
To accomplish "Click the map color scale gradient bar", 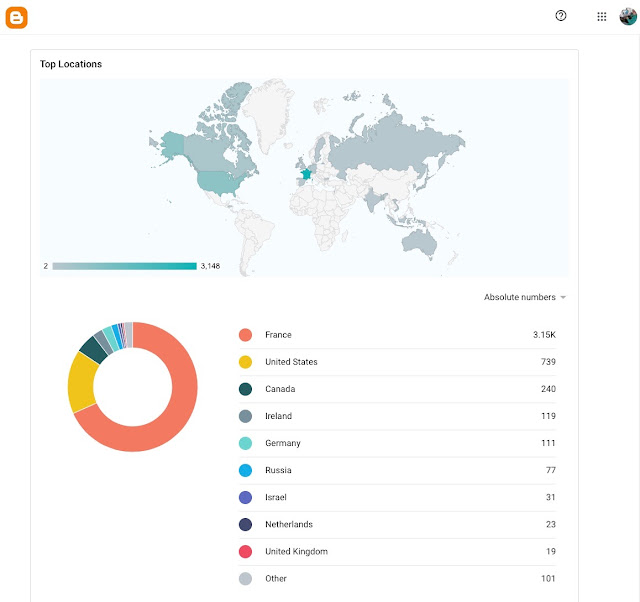I will [124, 266].
